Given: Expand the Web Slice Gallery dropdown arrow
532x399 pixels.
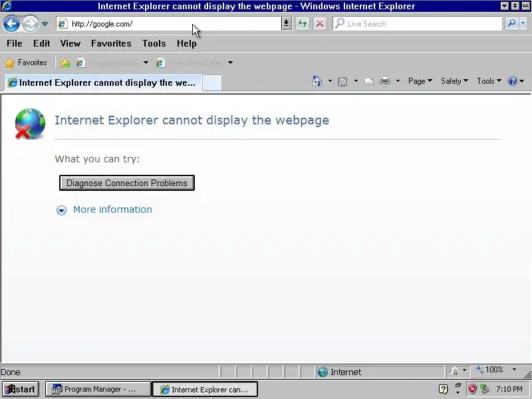Looking at the screenshot, I should 230,63.
